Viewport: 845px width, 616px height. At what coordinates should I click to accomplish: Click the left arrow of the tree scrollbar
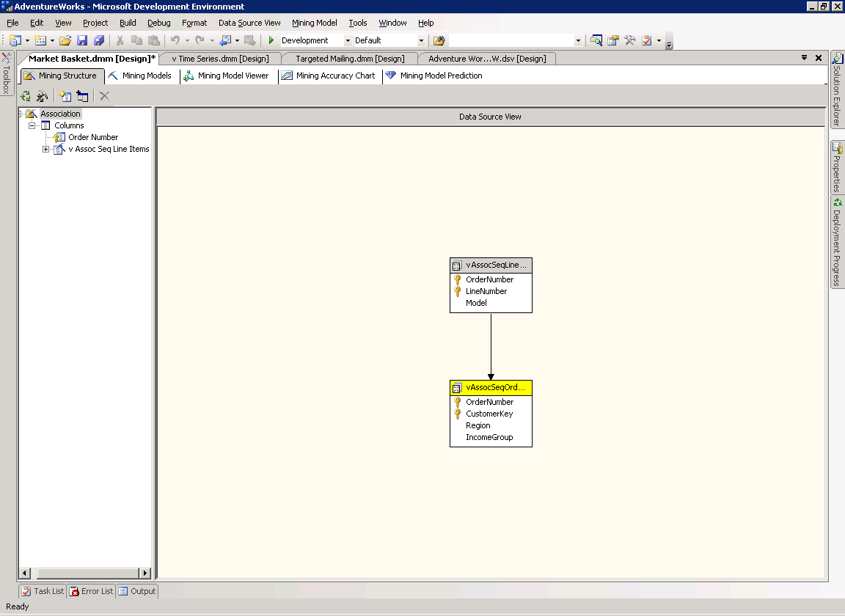point(25,573)
